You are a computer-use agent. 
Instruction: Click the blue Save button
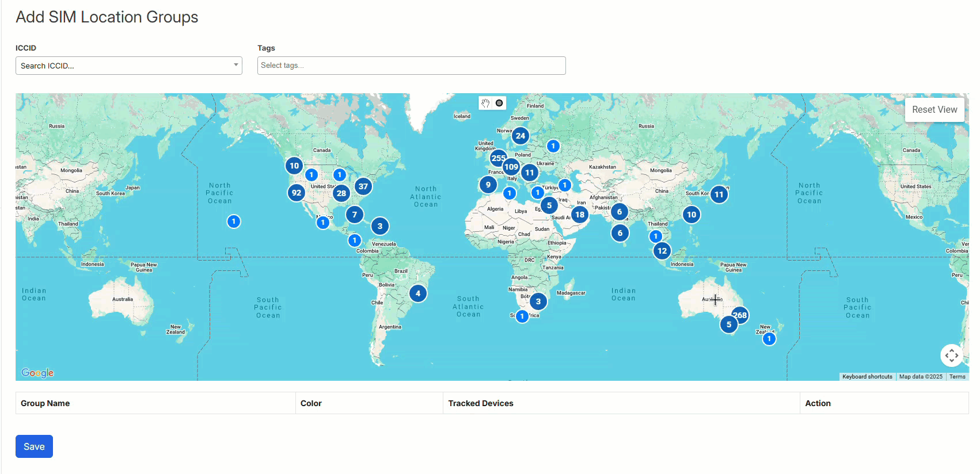tap(34, 446)
